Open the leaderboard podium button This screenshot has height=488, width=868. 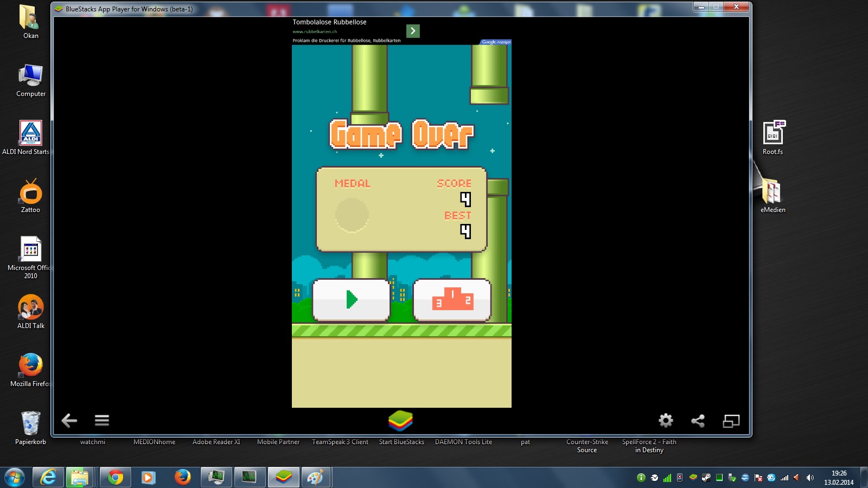click(x=452, y=300)
